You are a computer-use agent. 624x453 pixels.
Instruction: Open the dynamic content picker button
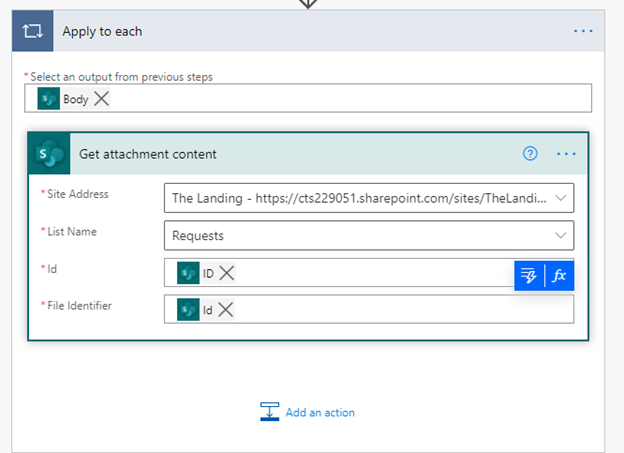point(529,275)
